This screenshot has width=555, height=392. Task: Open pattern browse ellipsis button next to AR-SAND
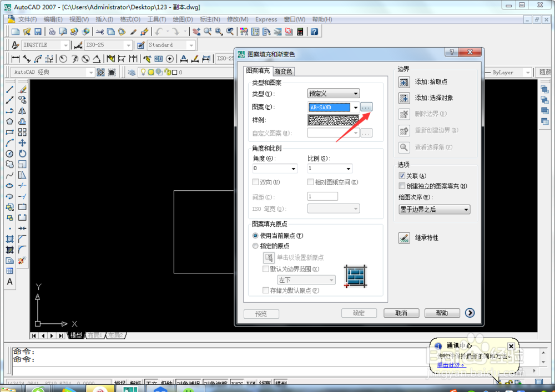click(366, 107)
